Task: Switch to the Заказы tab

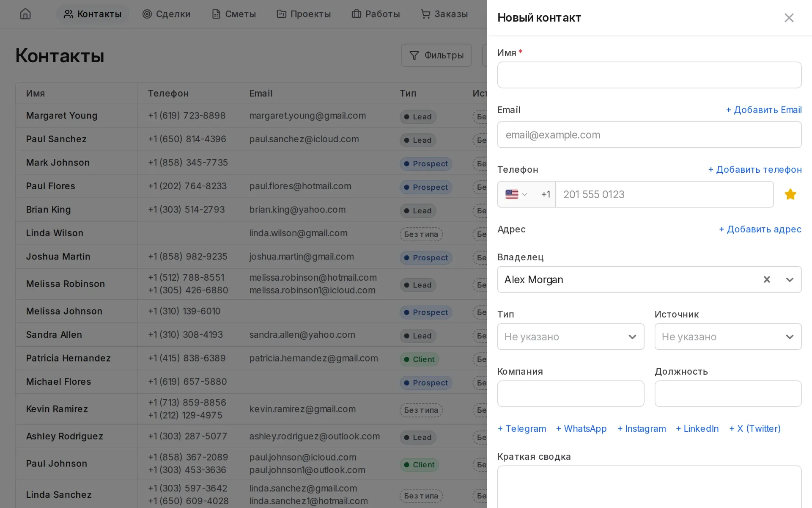Action: click(444, 14)
